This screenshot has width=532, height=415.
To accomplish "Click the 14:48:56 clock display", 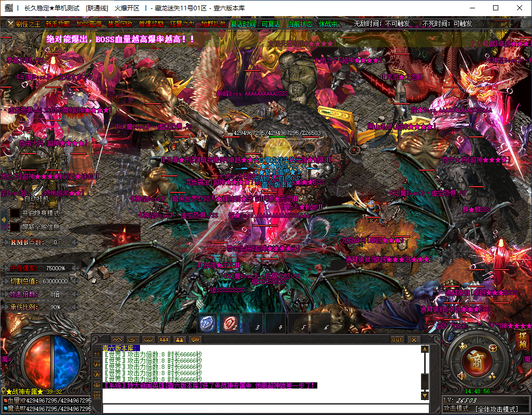I will (477, 391).
